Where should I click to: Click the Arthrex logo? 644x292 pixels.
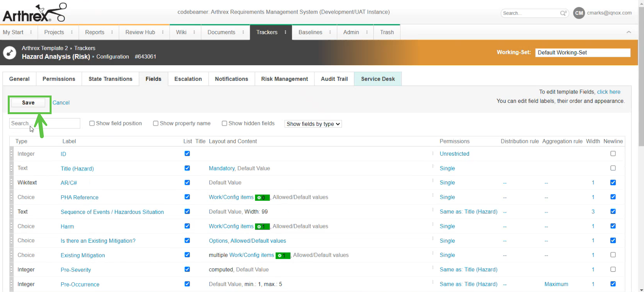click(34, 13)
